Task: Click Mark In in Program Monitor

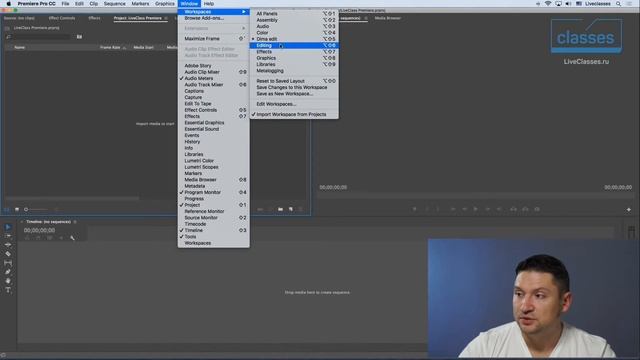Action: (x=427, y=209)
